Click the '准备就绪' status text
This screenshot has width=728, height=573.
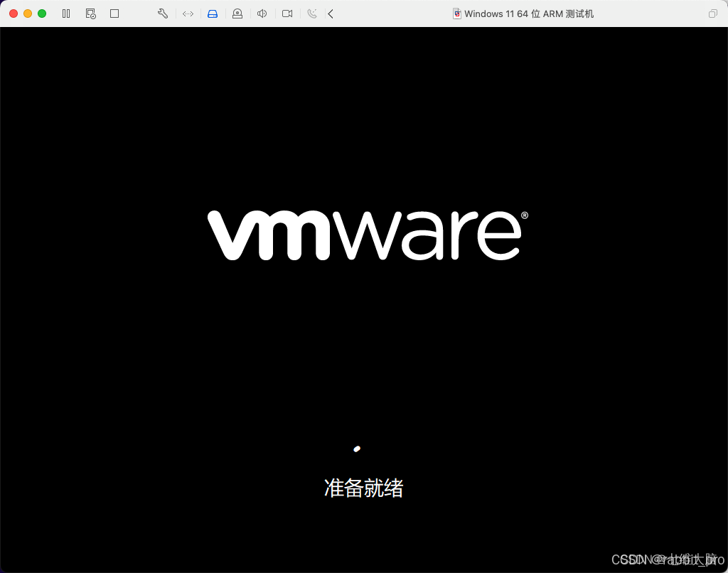(363, 488)
